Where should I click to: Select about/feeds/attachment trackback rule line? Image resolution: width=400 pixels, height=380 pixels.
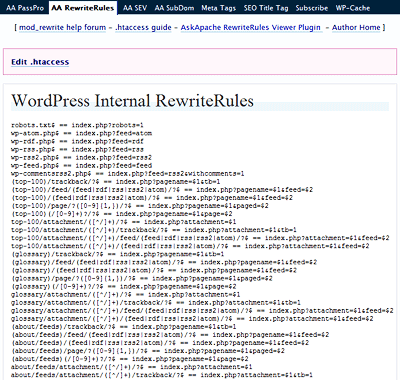click(x=162, y=375)
